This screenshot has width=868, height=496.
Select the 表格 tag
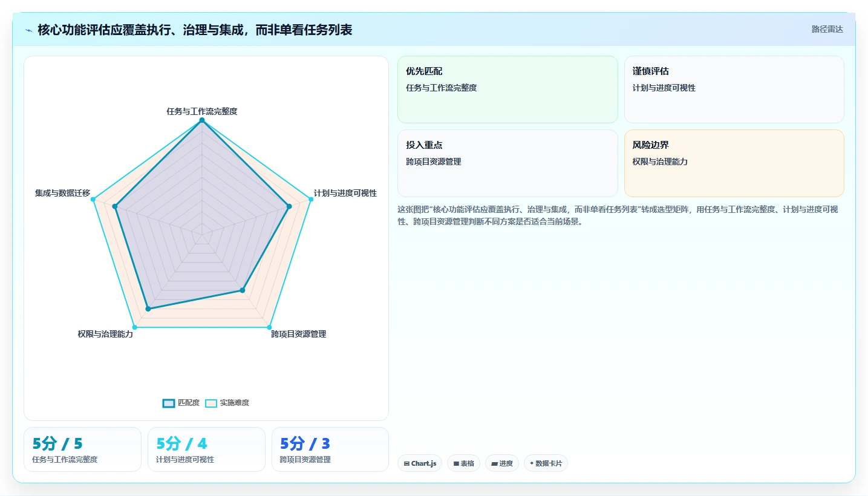[464, 463]
